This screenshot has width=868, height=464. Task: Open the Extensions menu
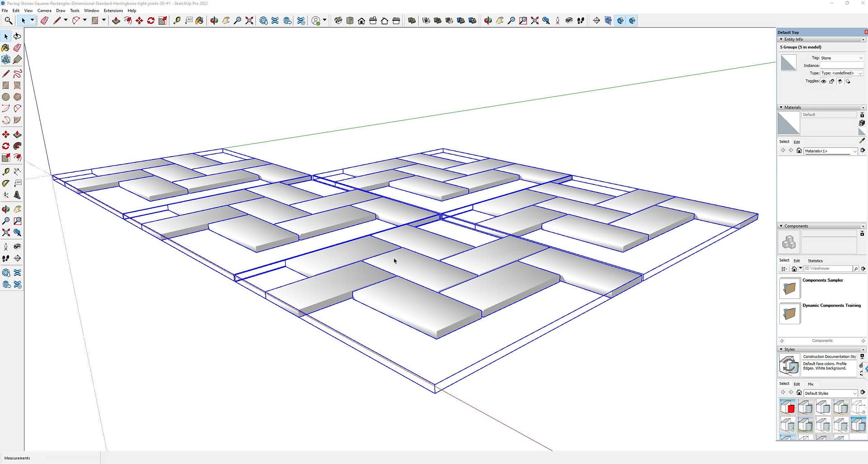pos(113,10)
